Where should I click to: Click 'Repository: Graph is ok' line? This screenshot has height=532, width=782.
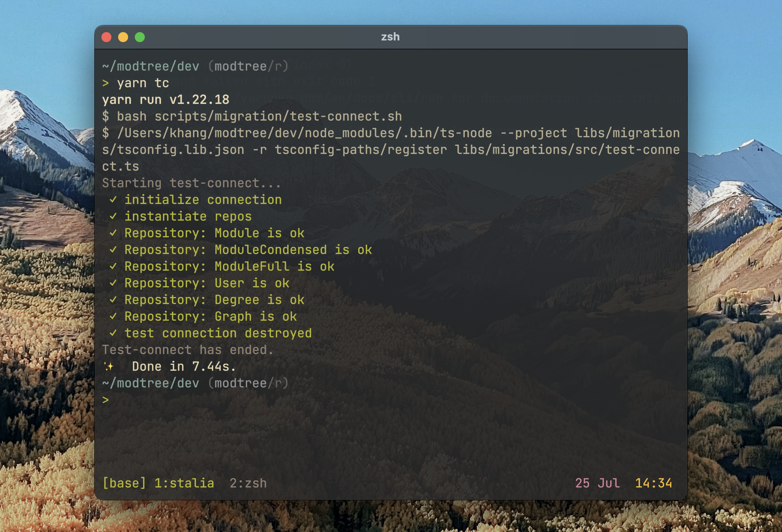210,316
